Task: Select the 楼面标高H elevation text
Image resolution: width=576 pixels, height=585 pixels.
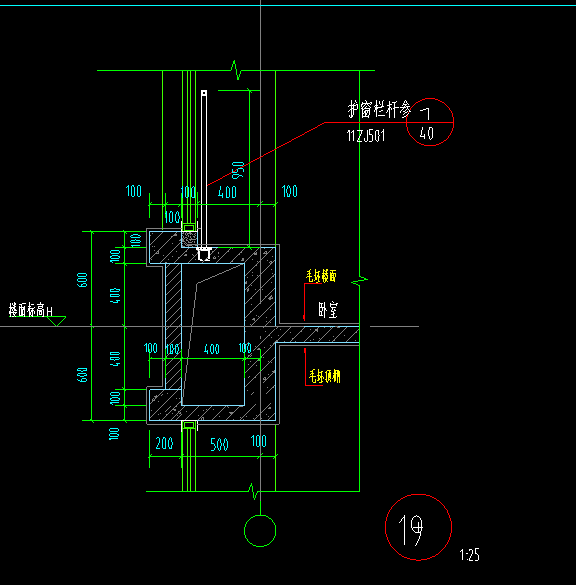Action: pos(31,310)
